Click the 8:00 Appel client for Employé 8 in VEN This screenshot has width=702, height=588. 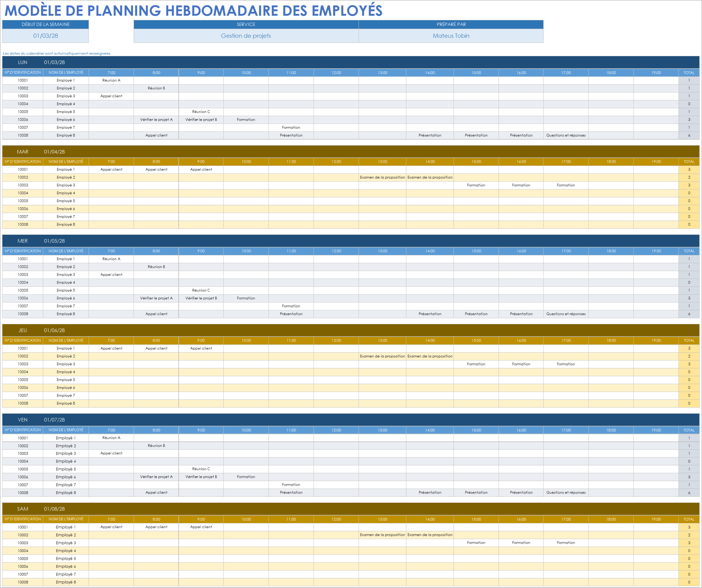(156, 493)
